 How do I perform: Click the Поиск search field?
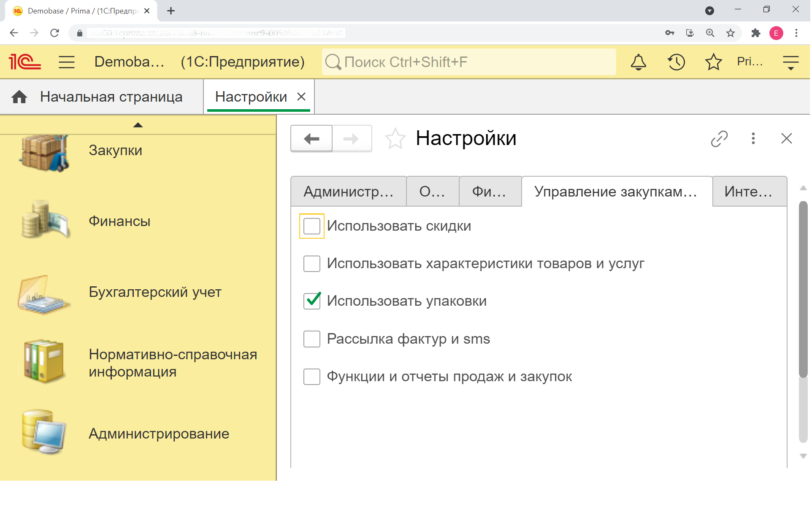click(468, 62)
